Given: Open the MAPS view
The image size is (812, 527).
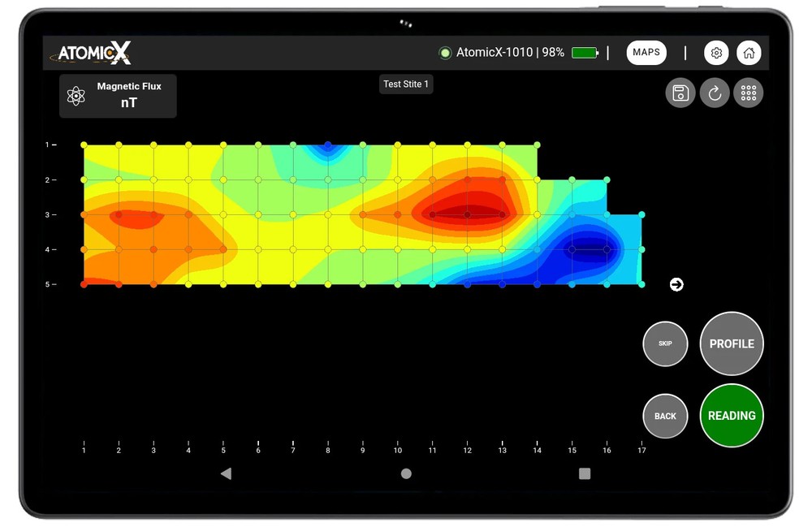Looking at the screenshot, I should coord(646,53).
